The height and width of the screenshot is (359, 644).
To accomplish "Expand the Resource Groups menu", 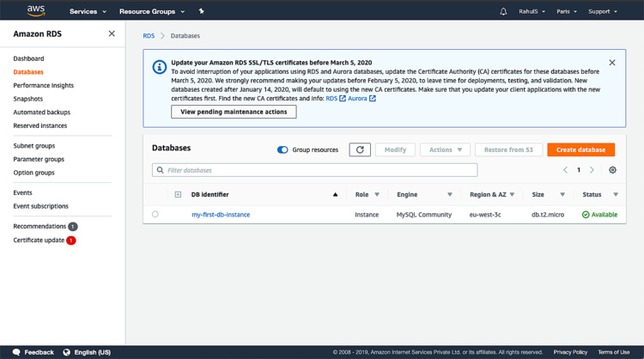I will coord(152,11).
